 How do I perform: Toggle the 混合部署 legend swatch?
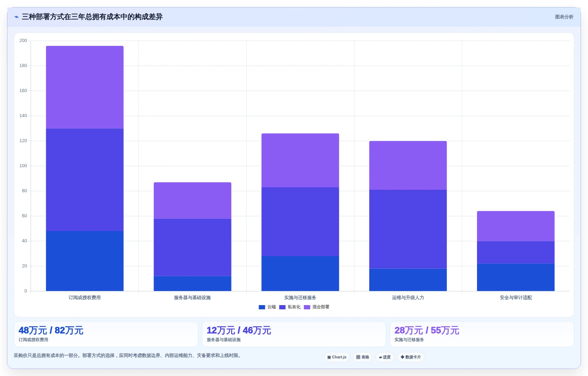tap(307, 307)
